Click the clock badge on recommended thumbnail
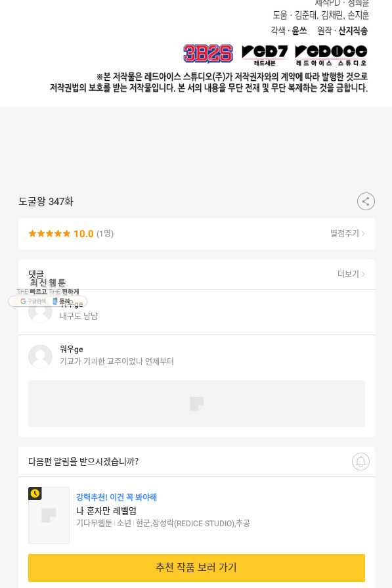 pos(35,493)
